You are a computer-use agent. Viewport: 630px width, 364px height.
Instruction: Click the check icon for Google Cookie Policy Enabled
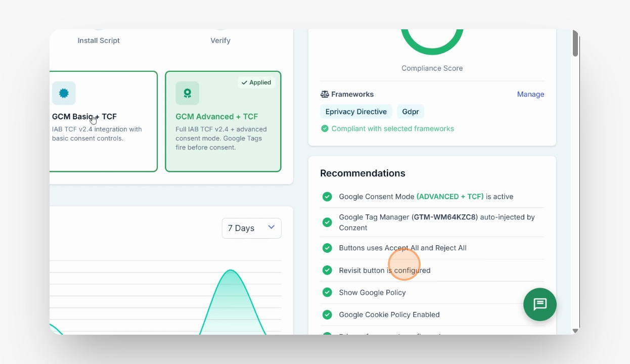tap(327, 314)
